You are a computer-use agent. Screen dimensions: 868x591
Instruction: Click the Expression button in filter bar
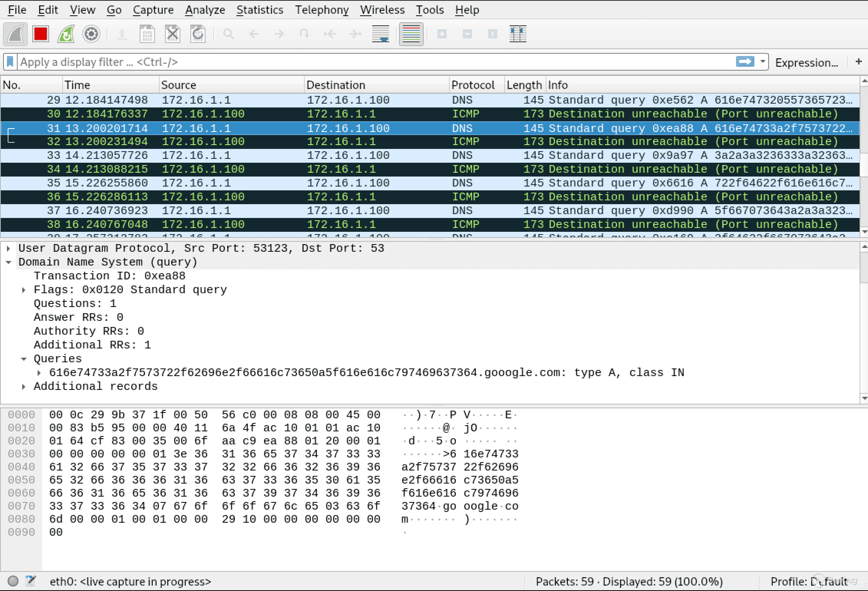pos(807,62)
